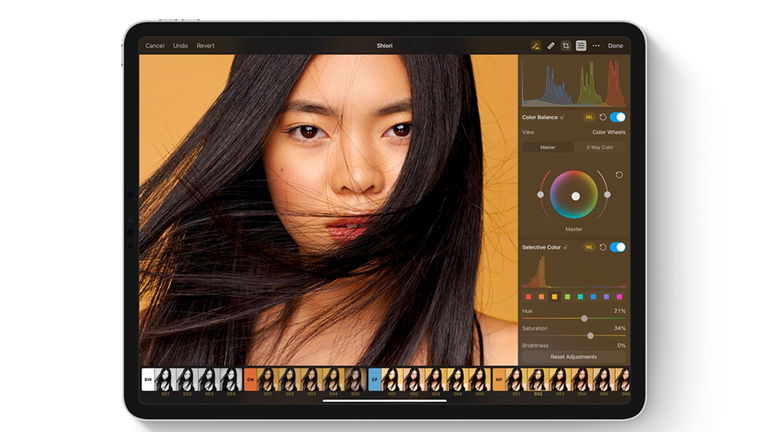Select the cyan selective color swatch
Viewport: 768px width, 432px height.
click(580, 297)
